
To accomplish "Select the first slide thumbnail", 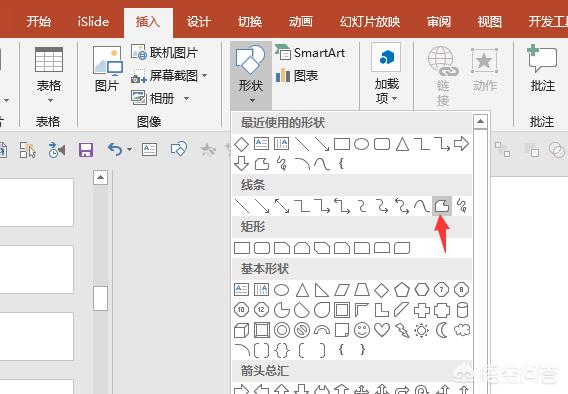I will pos(36,202).
